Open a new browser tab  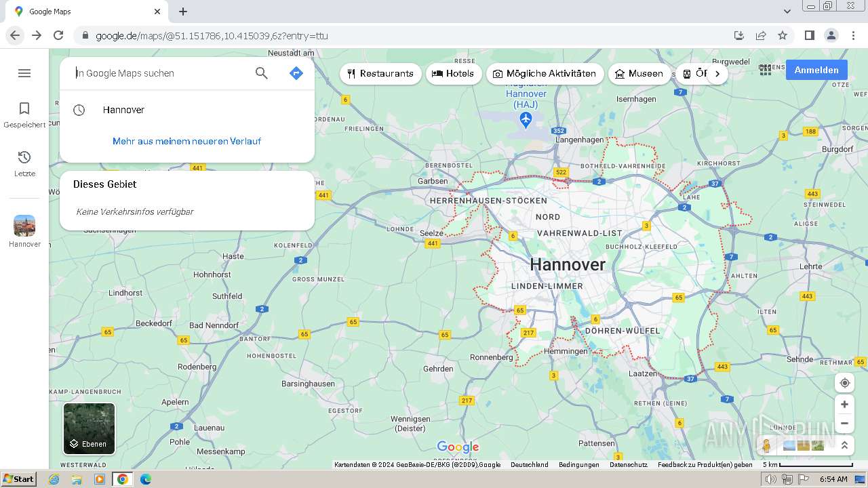[183, 12]
